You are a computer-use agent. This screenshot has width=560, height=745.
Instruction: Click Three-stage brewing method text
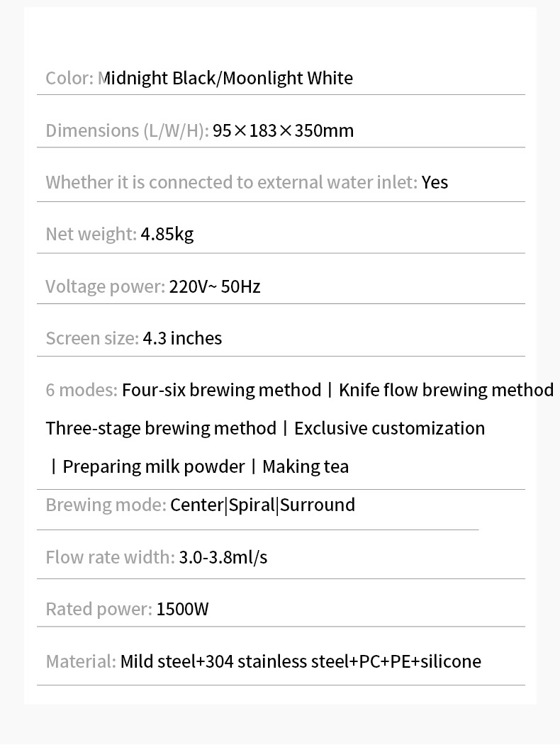point(161,429)
